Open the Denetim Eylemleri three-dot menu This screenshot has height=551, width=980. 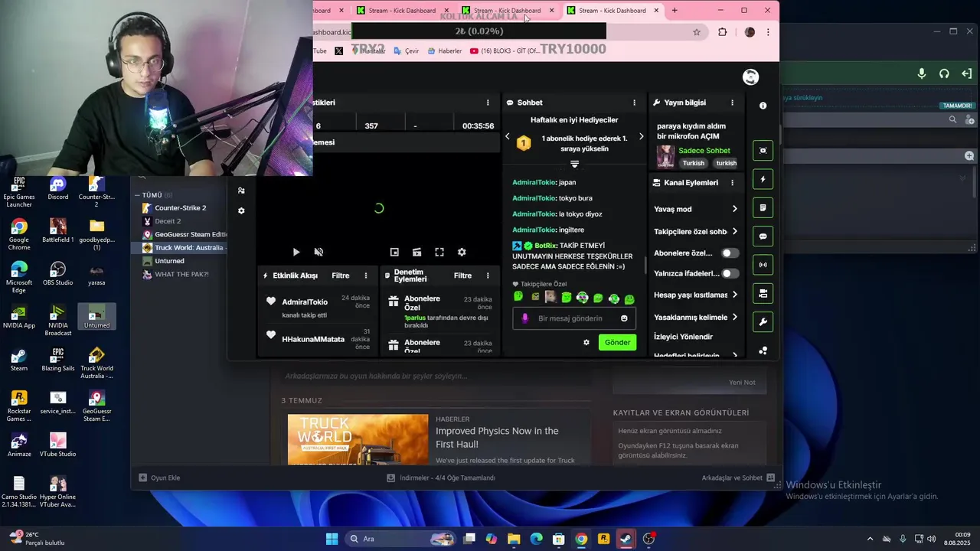coord(488,275)
